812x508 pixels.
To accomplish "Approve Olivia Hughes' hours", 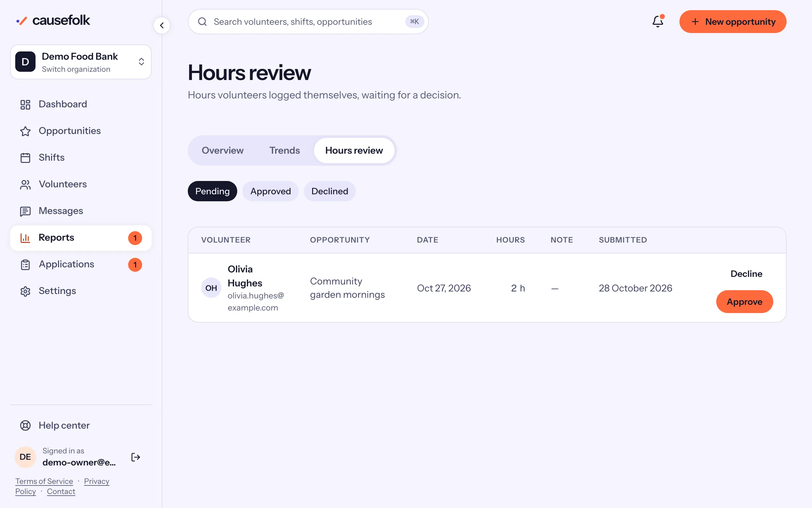I will point(744,302).
